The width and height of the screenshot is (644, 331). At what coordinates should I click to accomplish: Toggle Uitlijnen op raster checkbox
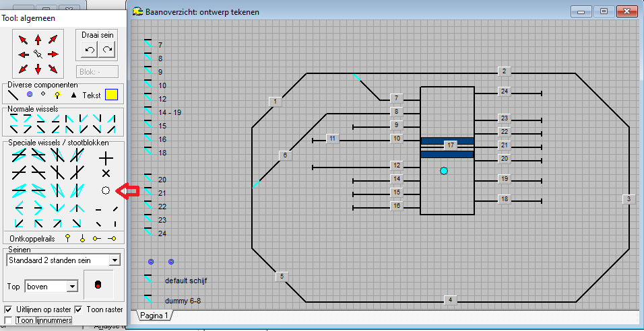(x=9, y=309)
